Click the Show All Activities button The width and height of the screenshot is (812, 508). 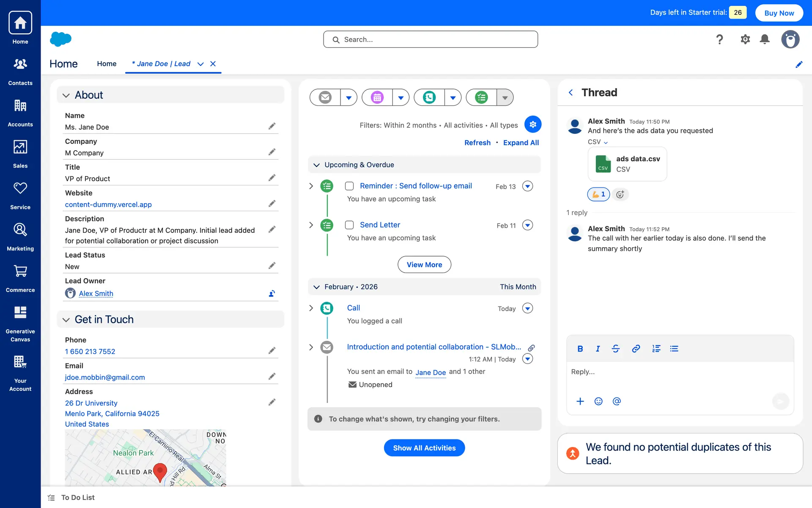(424, 448)
